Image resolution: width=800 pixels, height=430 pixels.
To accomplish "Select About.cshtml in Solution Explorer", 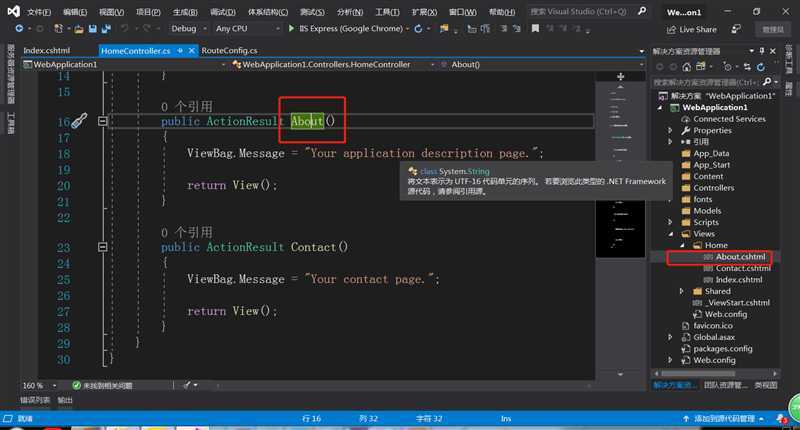I will tap(740, 257).
